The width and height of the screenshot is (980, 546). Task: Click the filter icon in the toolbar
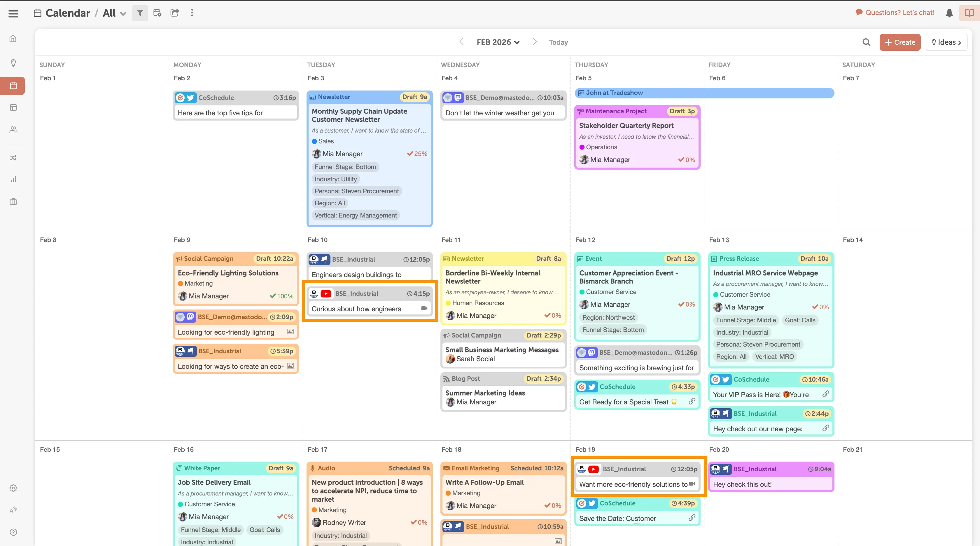[140, 13]
